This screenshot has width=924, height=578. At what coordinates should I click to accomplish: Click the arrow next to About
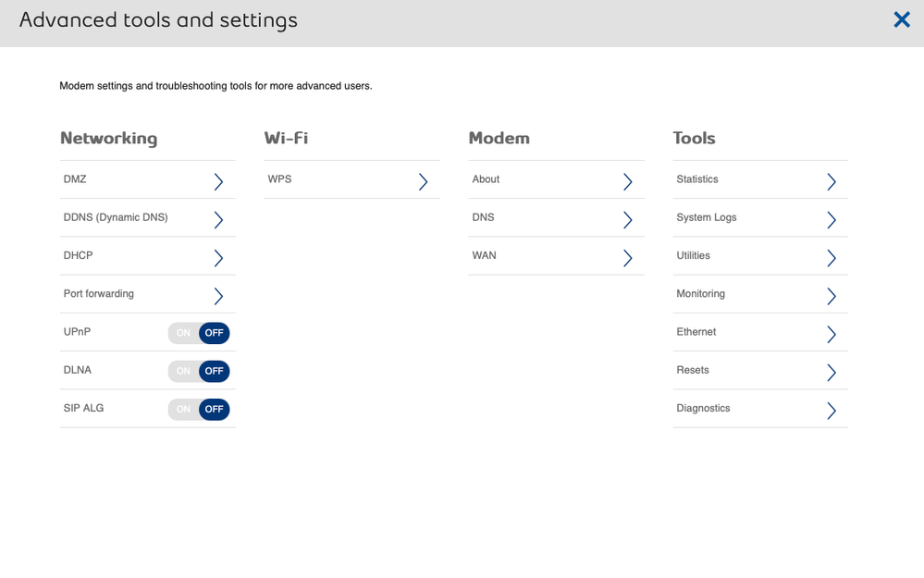point(627,181)
